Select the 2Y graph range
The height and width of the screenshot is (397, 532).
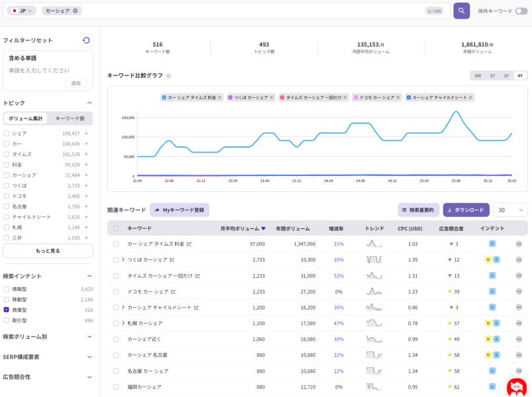506,75
